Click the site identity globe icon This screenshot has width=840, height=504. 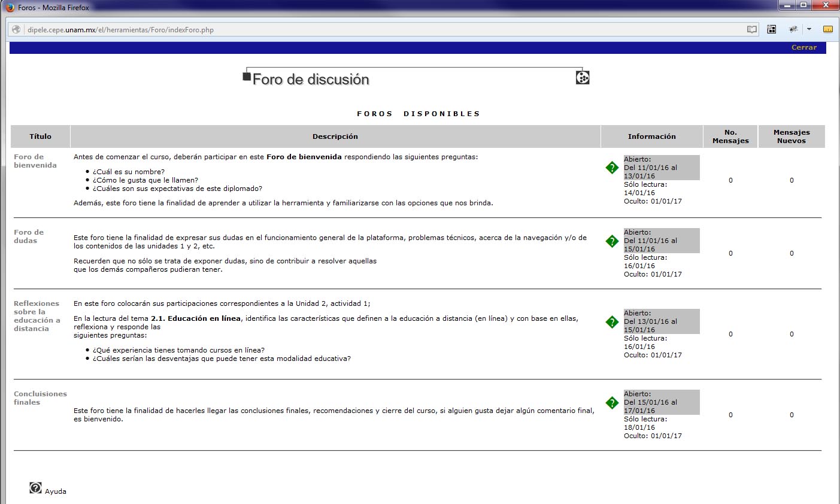pos(16,29)
